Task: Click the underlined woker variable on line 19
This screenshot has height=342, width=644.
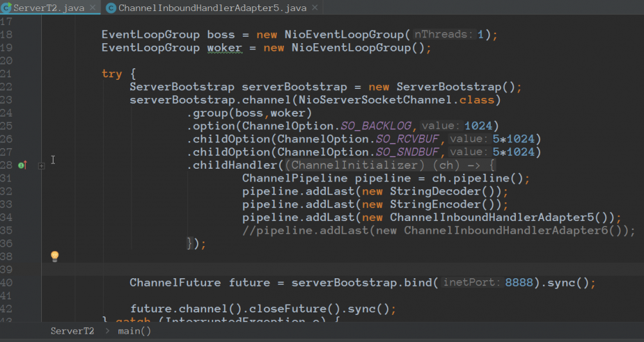Action: [224, 48]
